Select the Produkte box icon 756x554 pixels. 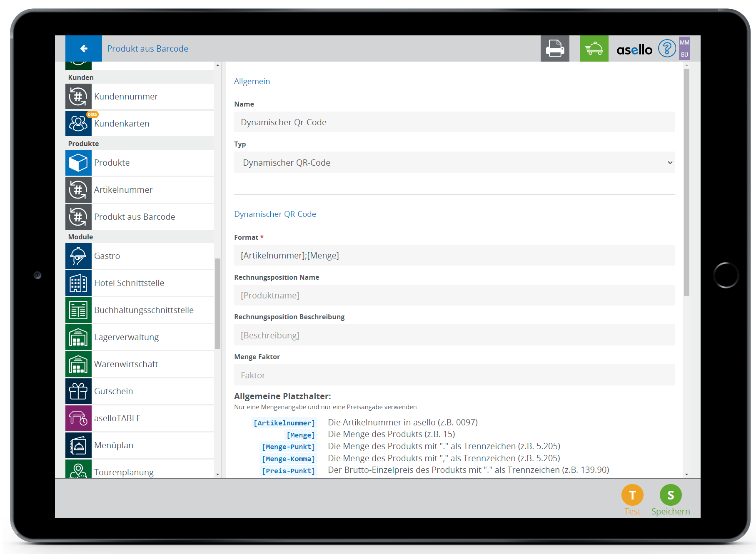click(78, 163)
